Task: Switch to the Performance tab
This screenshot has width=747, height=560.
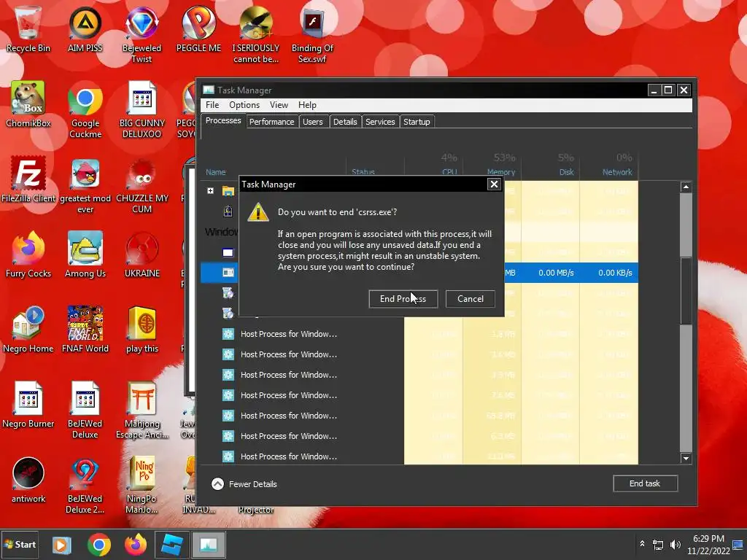Action: click(271, 122)
